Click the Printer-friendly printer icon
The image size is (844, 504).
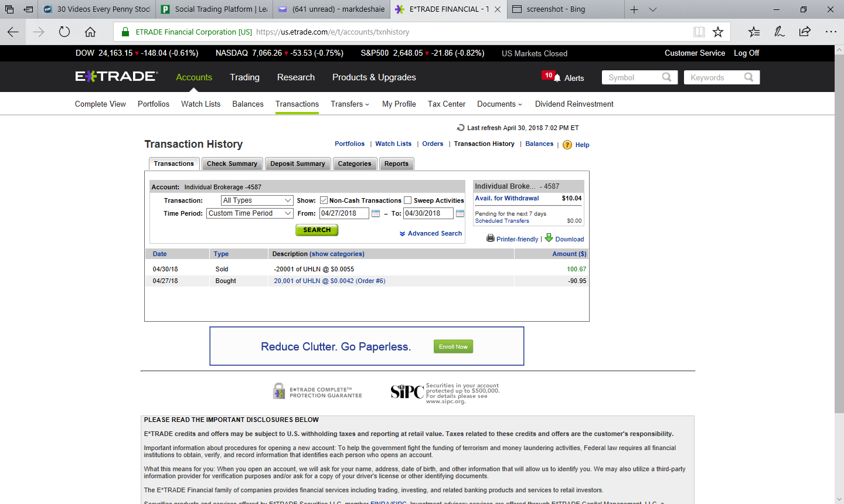[x=491, y=238]
